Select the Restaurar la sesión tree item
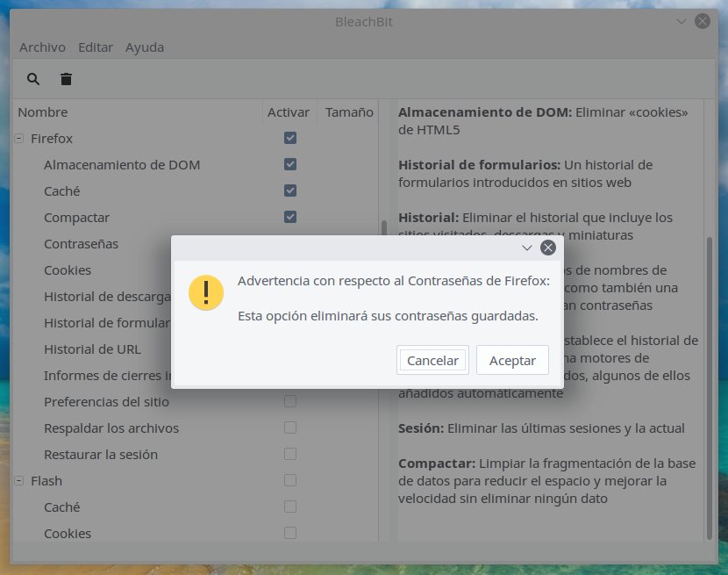The image size is (728, 575). 101,455
